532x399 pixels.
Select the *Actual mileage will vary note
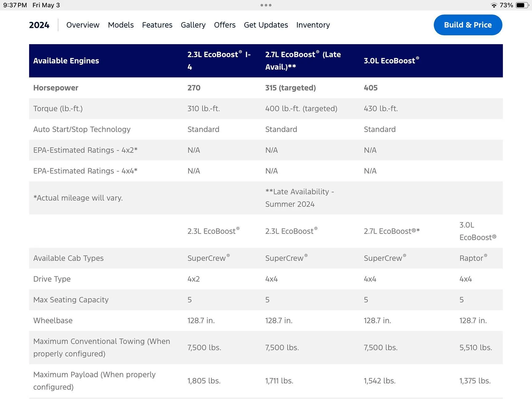tap(78, 198)
